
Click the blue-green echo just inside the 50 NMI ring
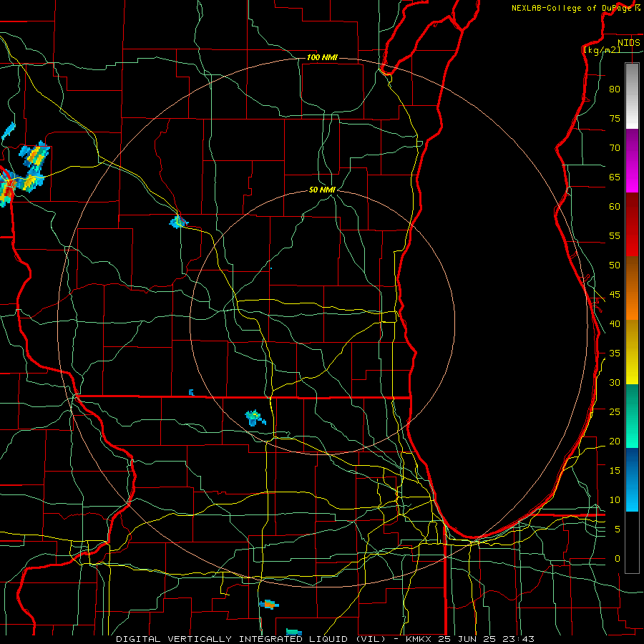point(255,418)
